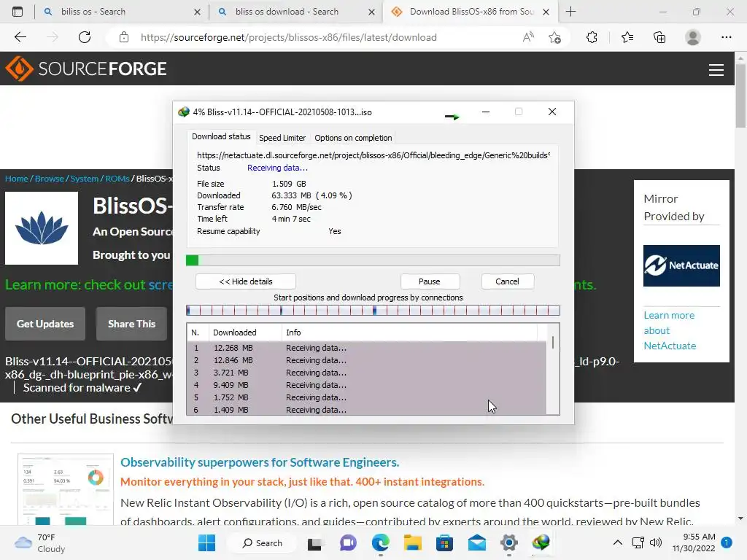Click Hide details button
This screenshot has height=560, width=747.
click(x=246, y=281)
